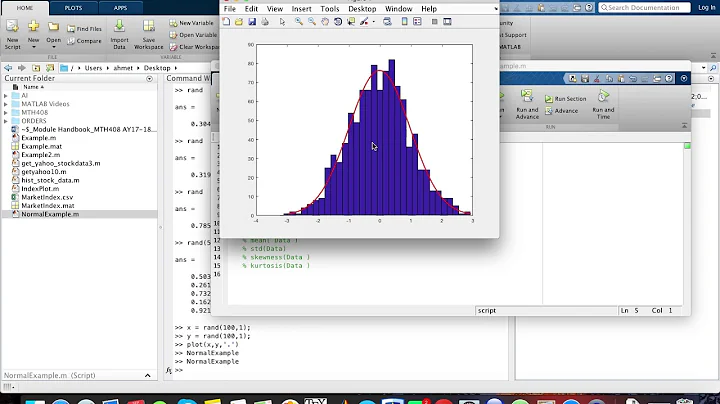Viewport: 720px width, 404px height.
Task: Open the figure's Insert menu
Action: (299, 8)
